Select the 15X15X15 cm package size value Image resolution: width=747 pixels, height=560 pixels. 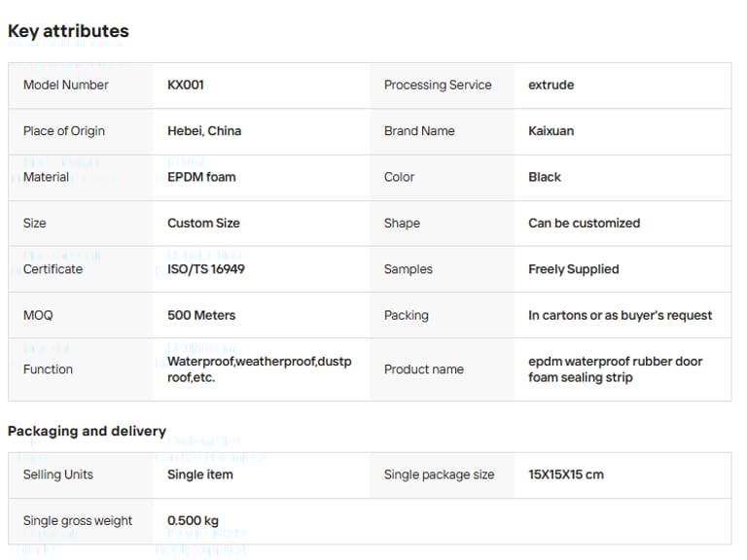(x=566, y=474)
